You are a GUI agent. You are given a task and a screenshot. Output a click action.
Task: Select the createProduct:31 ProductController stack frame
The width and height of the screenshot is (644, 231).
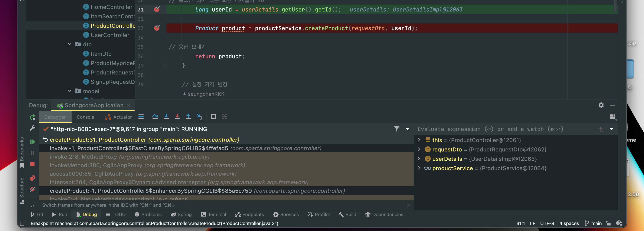pyautogui.click(x=226, y=140)
